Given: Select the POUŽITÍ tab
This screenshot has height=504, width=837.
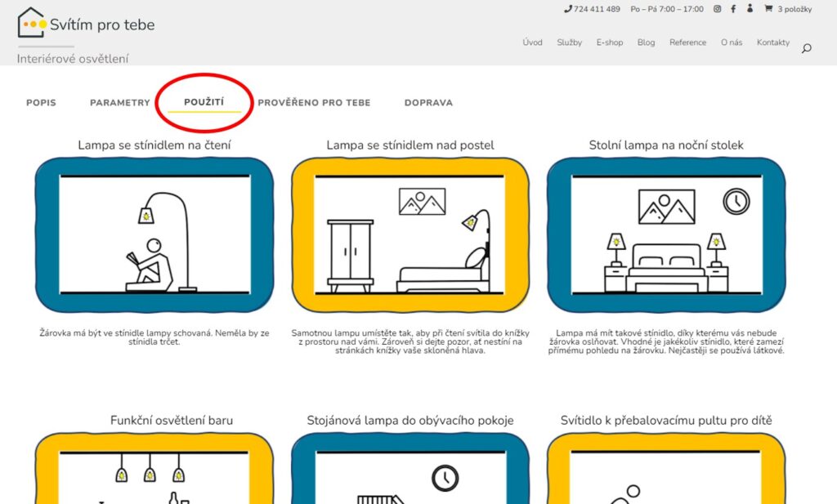Looking at the screenshot, I should [204, 103].
